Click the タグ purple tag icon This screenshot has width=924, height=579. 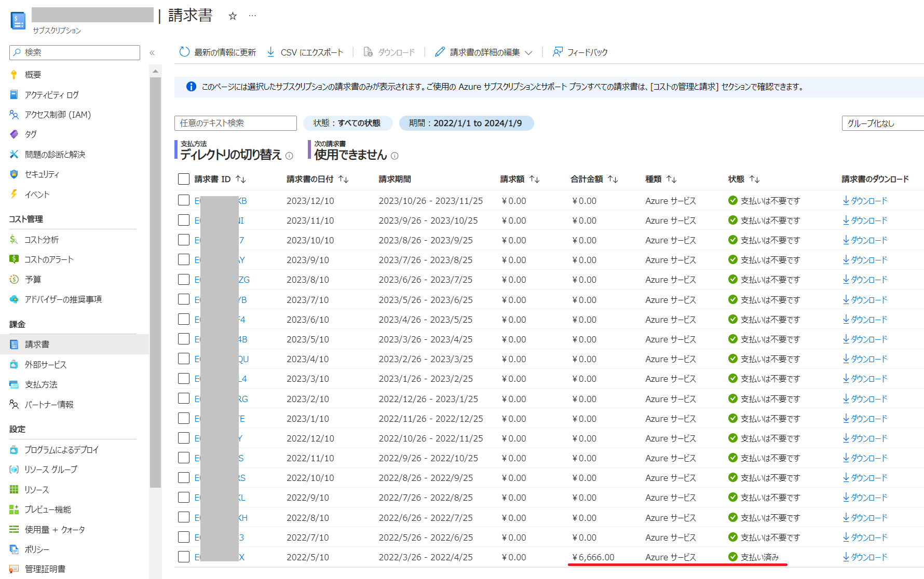(14, 134)
